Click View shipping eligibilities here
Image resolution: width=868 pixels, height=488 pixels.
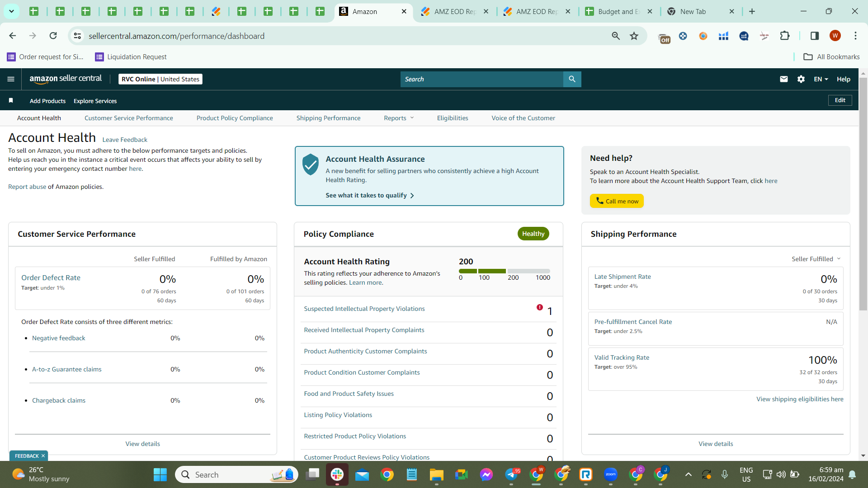(800, 399)
